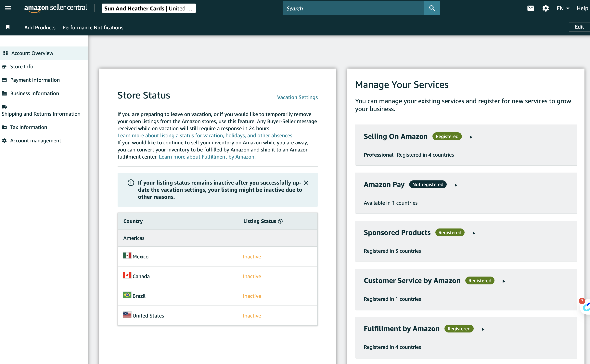Expand the Sponsored Products service
The width and height of the screenshot is (590, 364).
point(474,233)
